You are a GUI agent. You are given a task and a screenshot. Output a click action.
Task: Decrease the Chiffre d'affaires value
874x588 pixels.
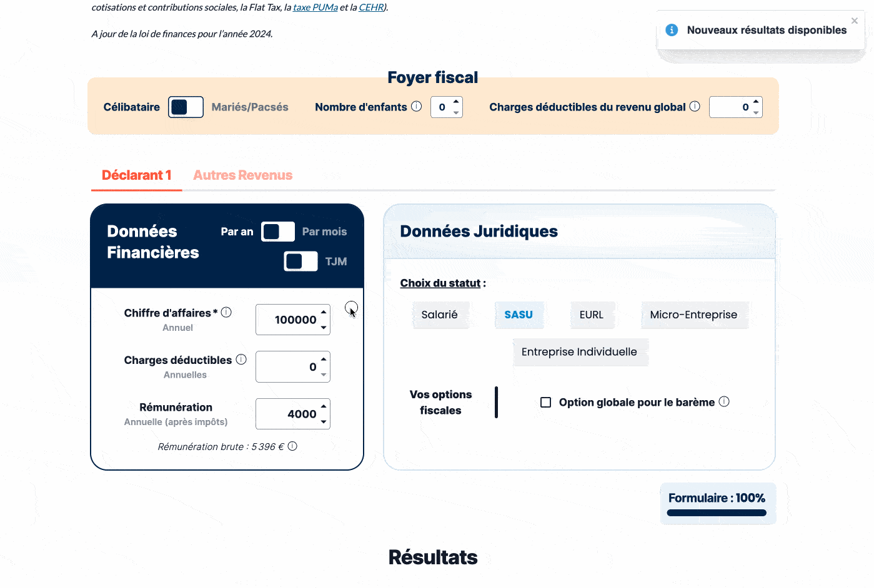coord(324,326)
